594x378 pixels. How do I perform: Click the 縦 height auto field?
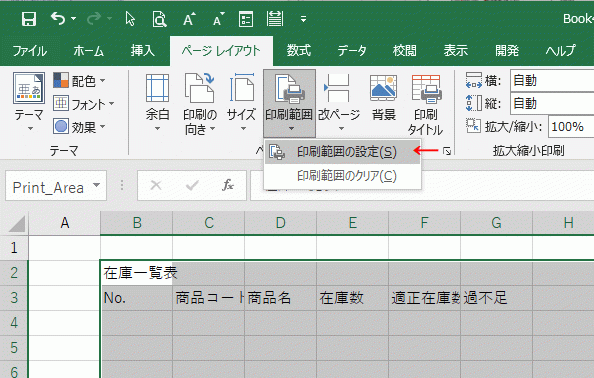pyautogui.click(x=552, y=103)
